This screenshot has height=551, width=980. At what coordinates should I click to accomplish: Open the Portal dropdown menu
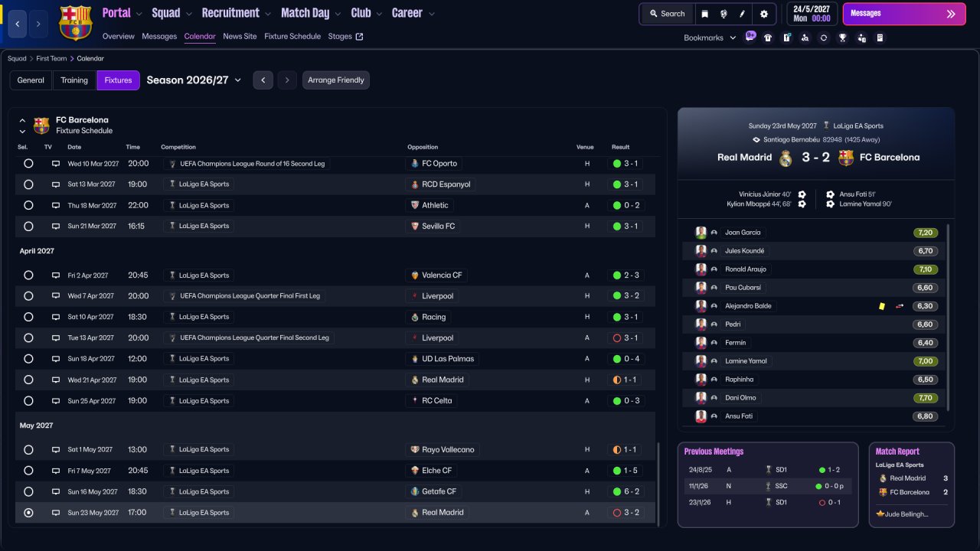coord(122,13)
